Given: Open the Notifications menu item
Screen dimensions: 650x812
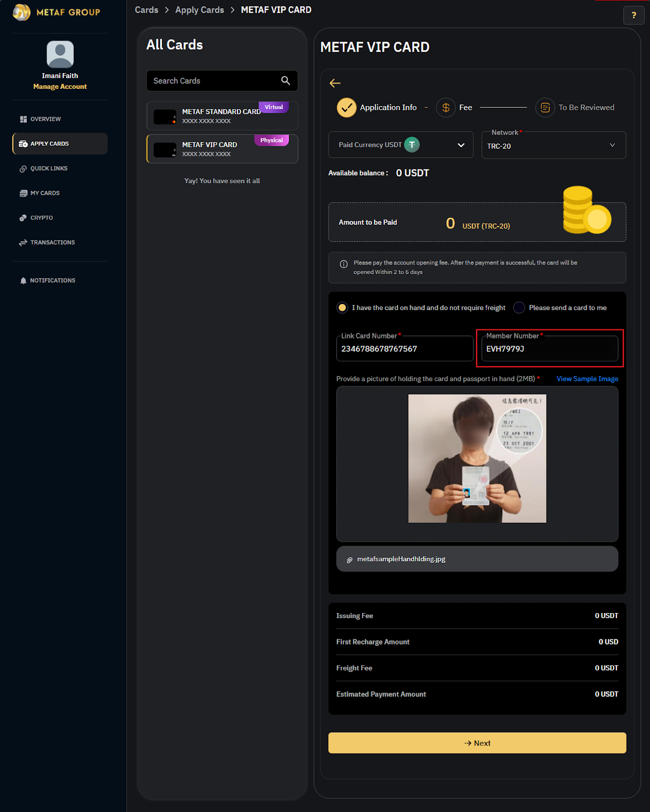Looking at the screenshot, I should (x=60, y=281).
